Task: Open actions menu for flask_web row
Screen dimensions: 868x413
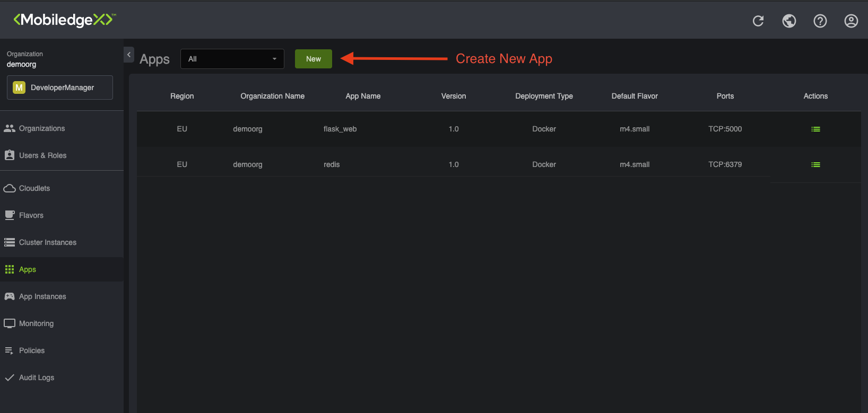Action: point(815,129)
